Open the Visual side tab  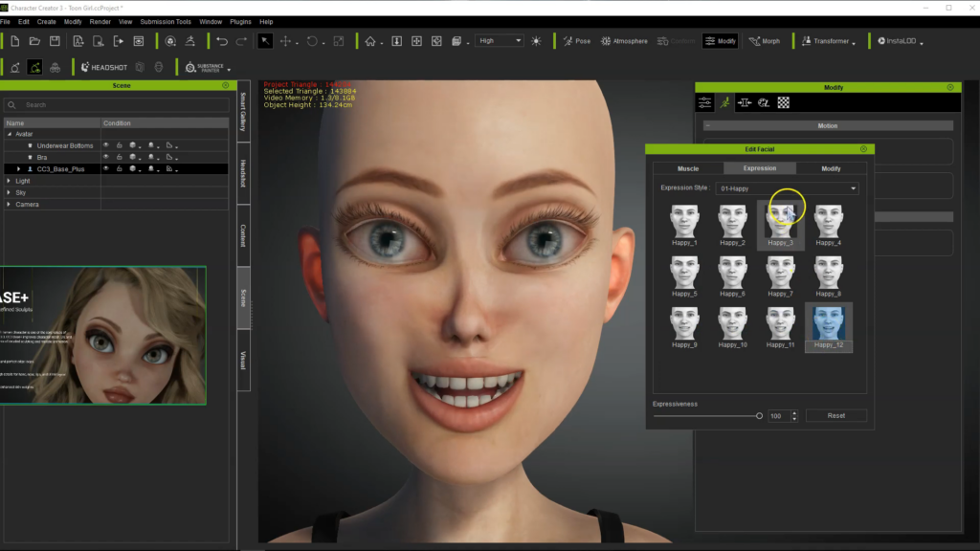(x=244, y=361)
